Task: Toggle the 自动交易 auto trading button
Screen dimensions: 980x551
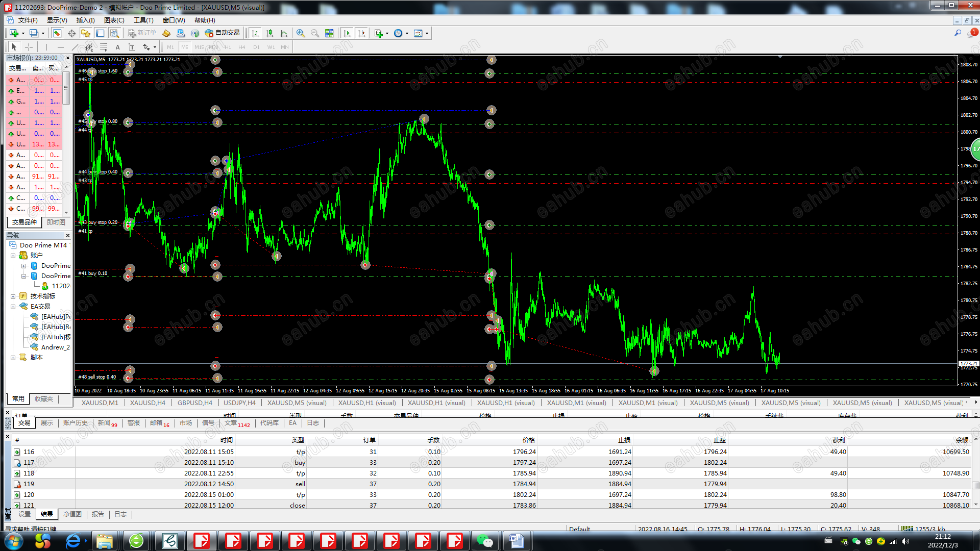Action: pyautogui.click(x=223, y=33)
